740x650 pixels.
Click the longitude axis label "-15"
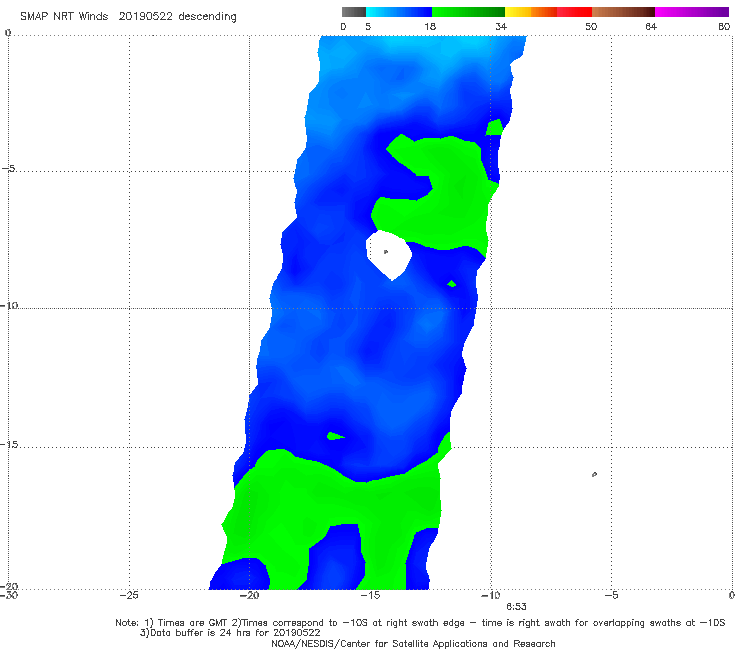[370, 596]
